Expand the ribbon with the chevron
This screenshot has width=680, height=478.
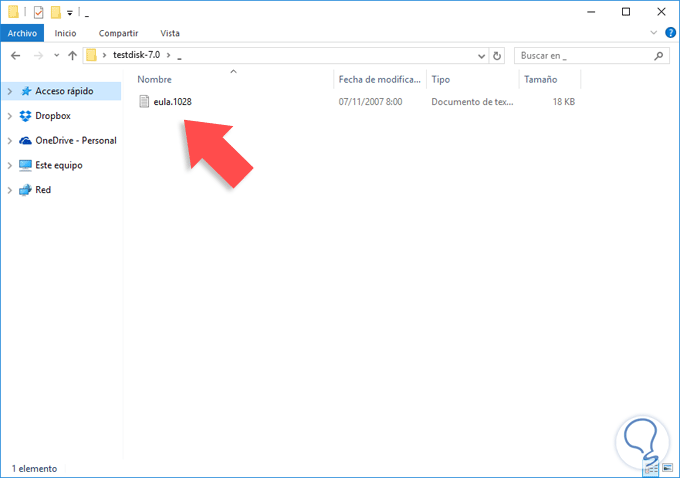[x=654, y=33]
